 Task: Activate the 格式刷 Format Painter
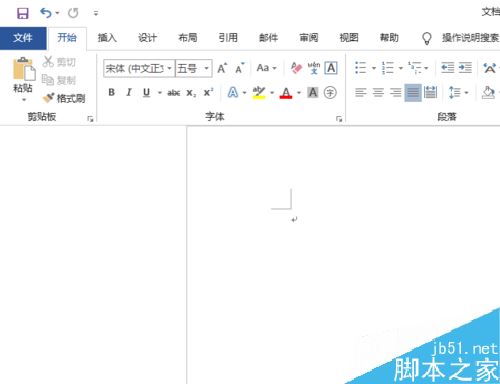[x=64, y=98]
